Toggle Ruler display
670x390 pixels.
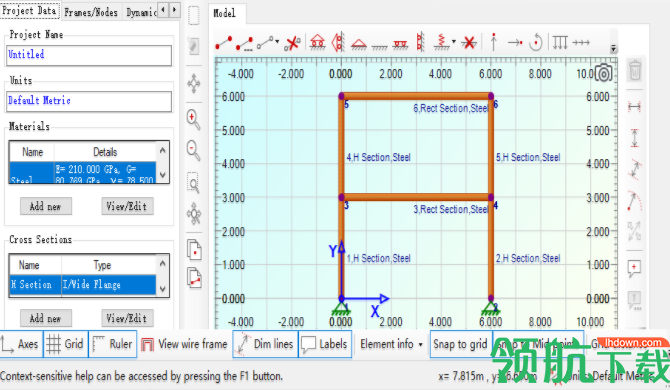pos(113,344)
